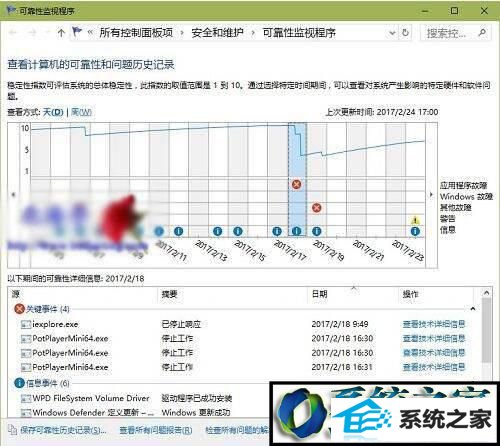
Task: Click 查看所有问题报告 link
Action: click(156, 430)
